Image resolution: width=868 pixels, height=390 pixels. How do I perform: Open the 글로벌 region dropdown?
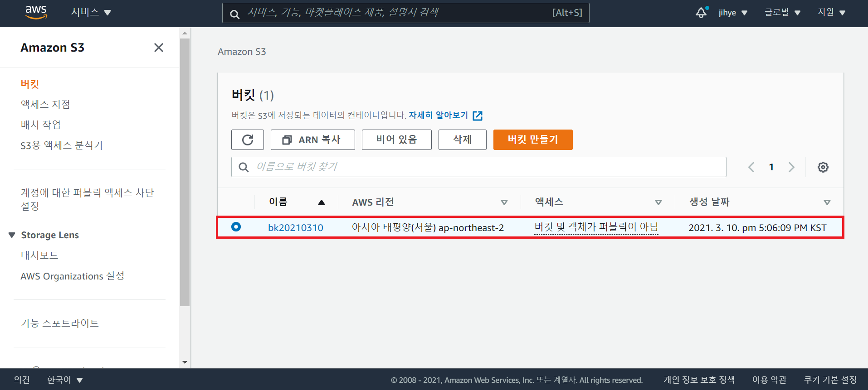782,12
